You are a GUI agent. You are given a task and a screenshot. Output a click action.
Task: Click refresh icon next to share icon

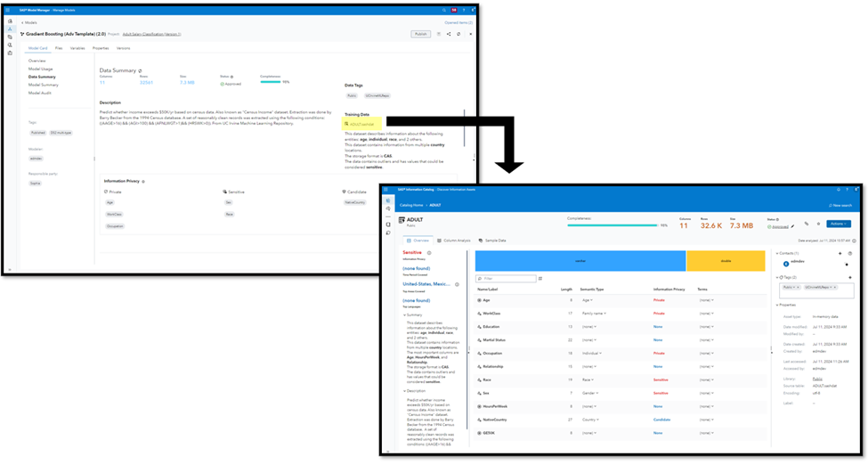click(x=458, y=34)
